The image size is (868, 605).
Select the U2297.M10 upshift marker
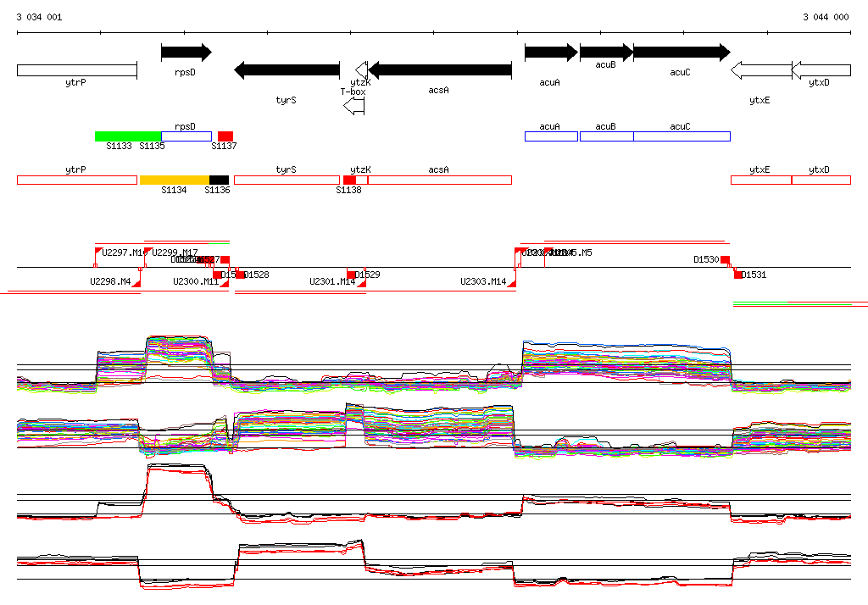coord(98,253)
